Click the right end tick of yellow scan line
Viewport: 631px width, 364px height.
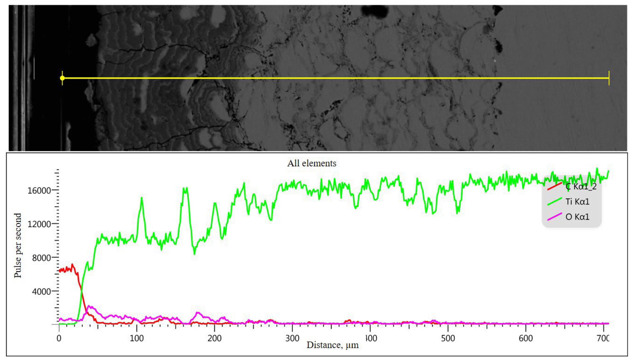tap(609, 78)
